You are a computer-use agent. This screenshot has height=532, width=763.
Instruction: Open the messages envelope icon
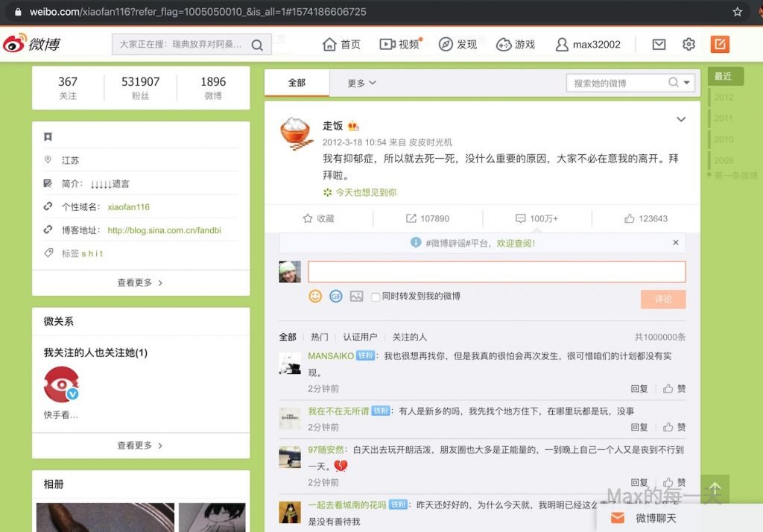point(659,44)
